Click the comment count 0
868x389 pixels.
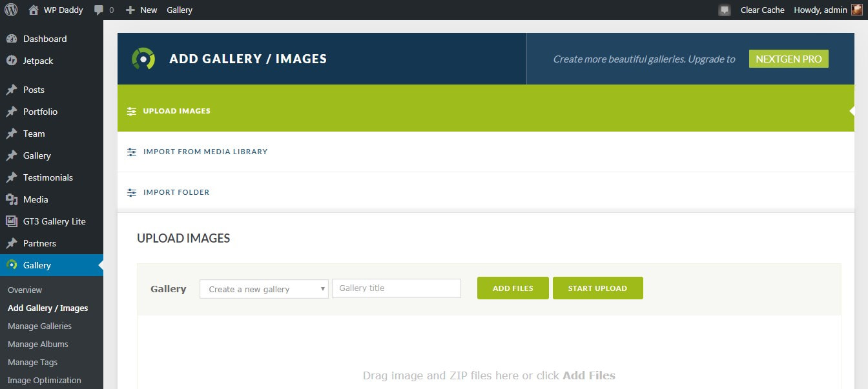tap(112, 10)
